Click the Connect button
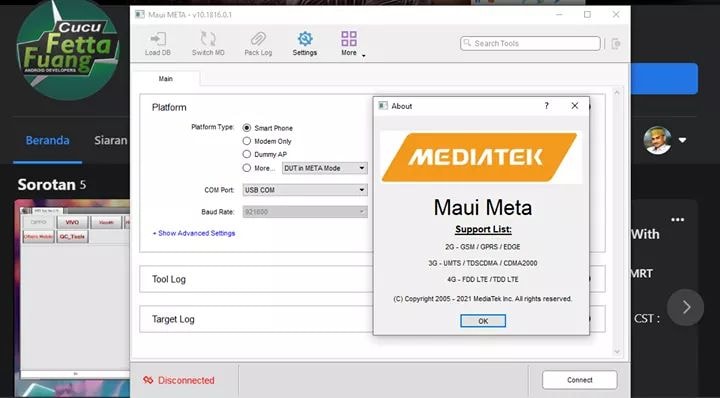The width and height of the screenshot is (720, 398). tap(579, 380)
